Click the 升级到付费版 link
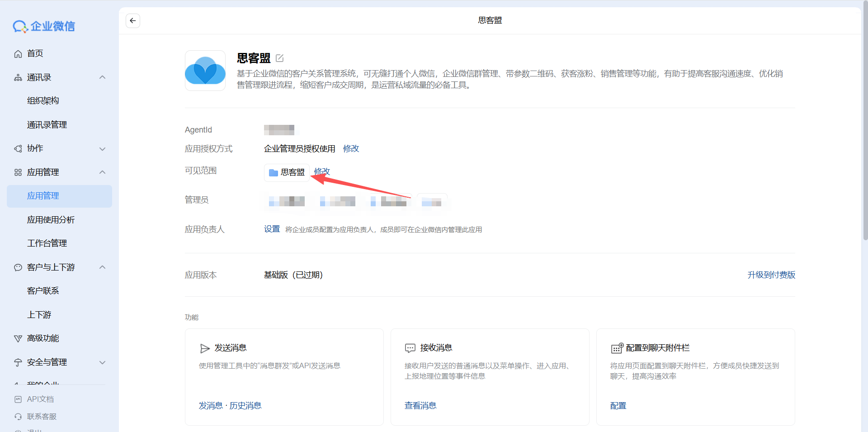868x432 pixels. 771,275
